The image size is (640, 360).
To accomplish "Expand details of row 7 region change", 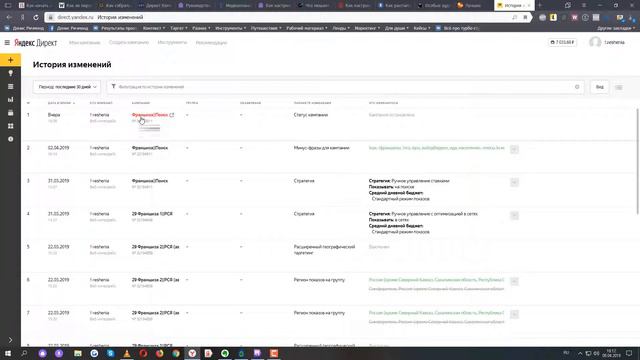I will pos(514,314).
